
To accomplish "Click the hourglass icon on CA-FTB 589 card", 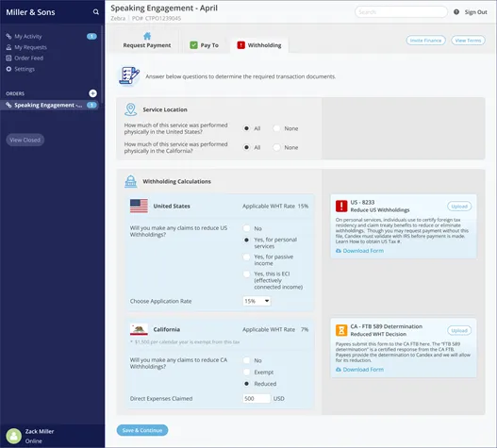I will pyautogui.click(x=341, y=330).
